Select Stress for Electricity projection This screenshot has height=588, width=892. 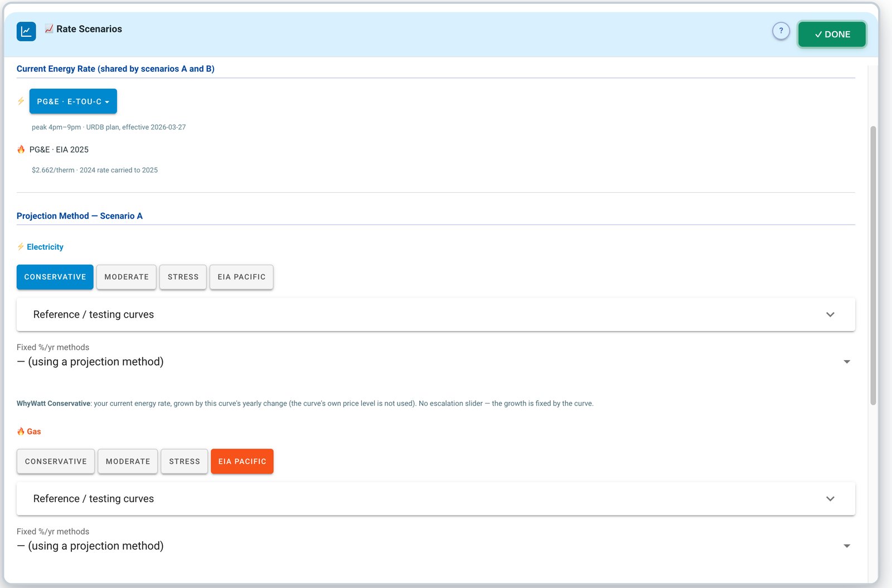pos(183,277)
